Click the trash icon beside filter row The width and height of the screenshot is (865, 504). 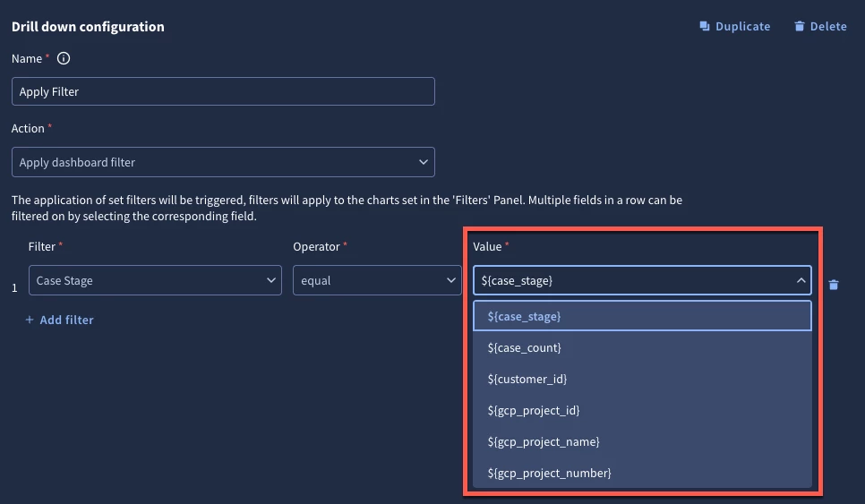click(x=834, y=285)
